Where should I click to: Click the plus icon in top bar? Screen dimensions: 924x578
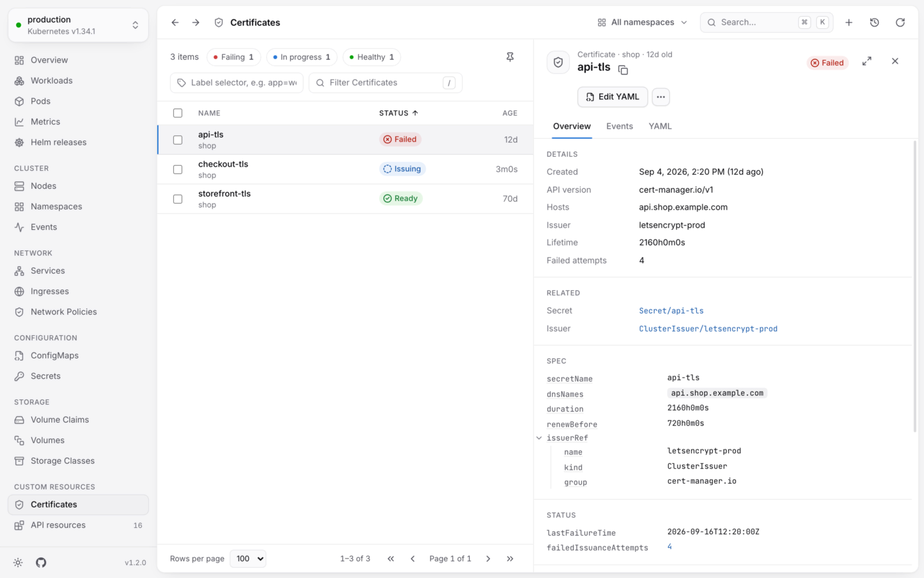coord(849,22)
